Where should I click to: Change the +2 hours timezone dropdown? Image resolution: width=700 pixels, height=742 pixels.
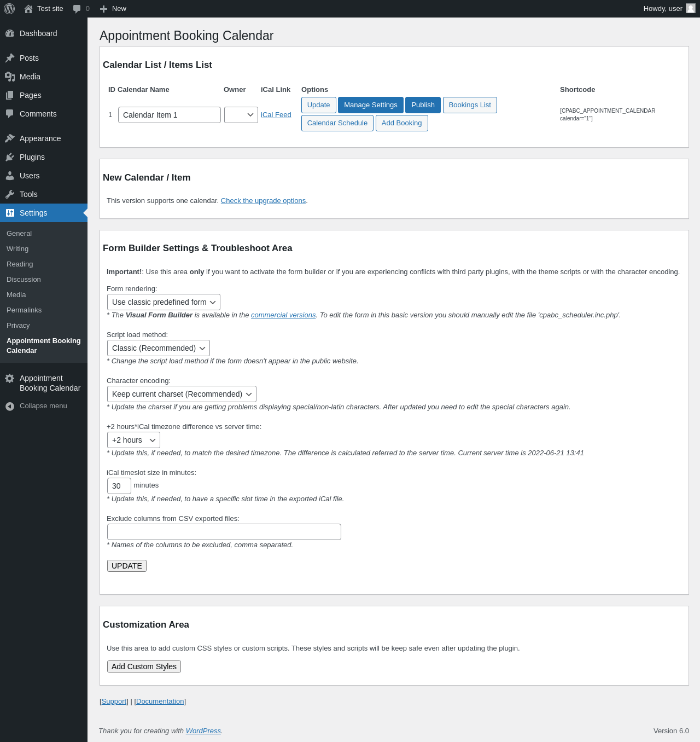(133, 440)
